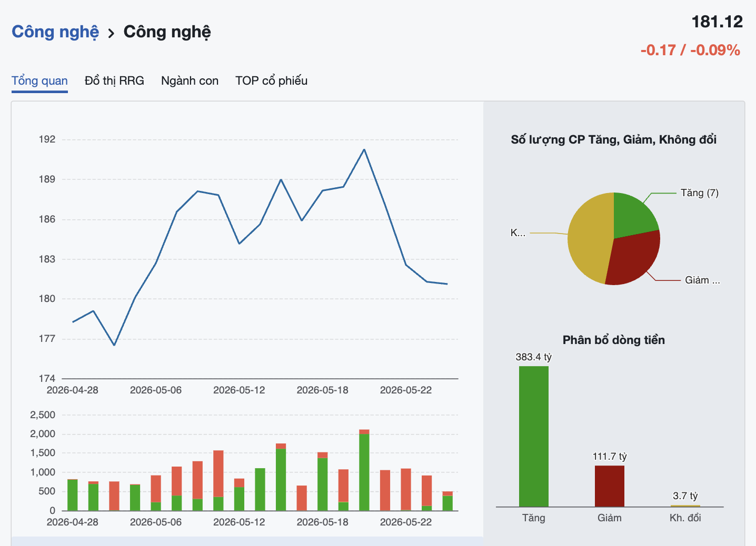Image resolution: width=756 pixels, height=546 pixels.
Task: Show the TOP cổ phiếu tab
Action: (x=271, y=80)
